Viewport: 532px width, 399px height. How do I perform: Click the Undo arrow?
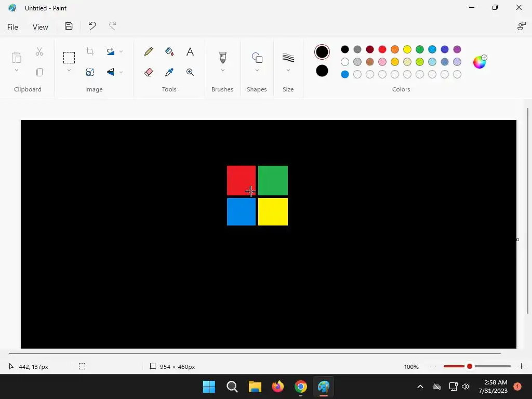point(92,26)
